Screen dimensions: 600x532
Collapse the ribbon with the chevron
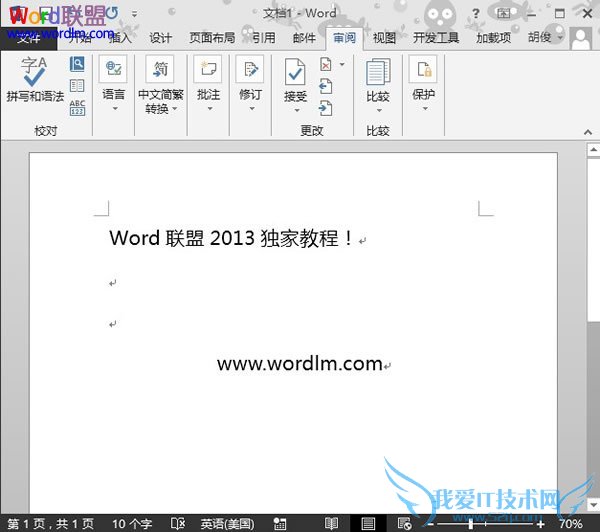588,132
